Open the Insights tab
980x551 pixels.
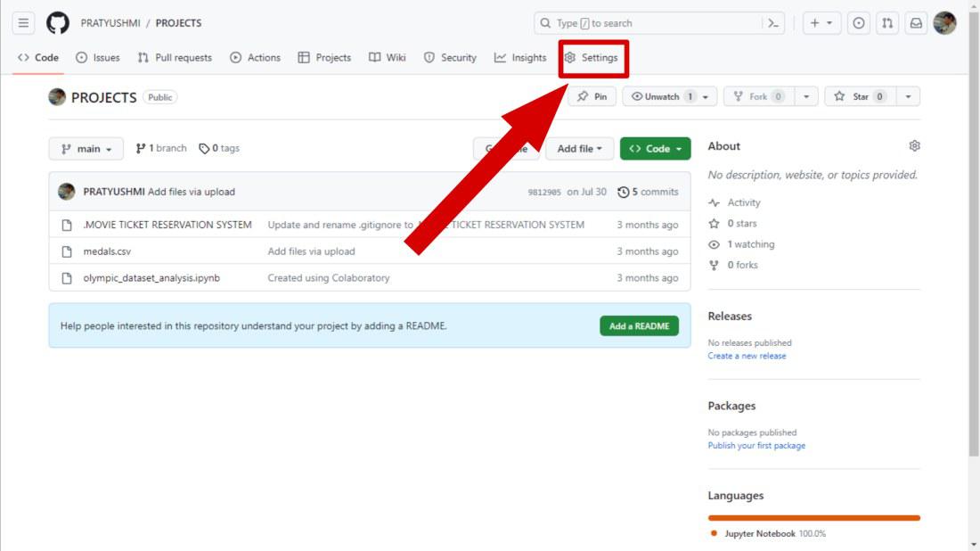pyautogui.click(x=520, y=58)
